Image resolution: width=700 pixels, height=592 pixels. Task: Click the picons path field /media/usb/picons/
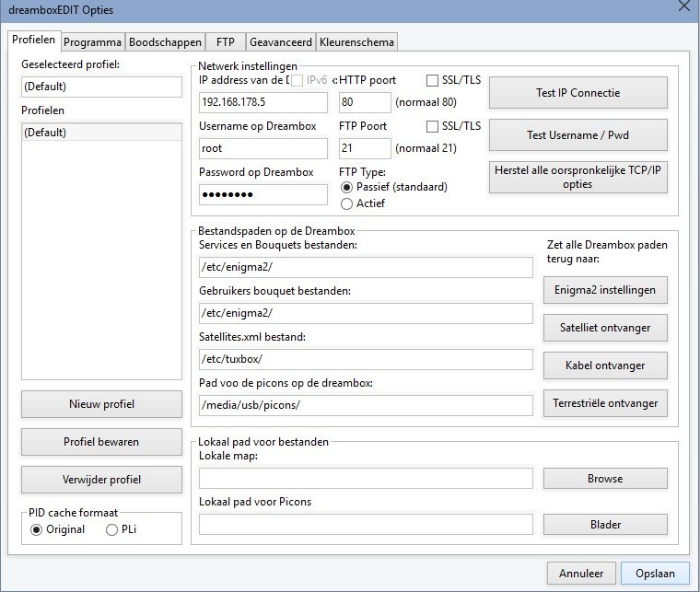(x=366, y=405)
